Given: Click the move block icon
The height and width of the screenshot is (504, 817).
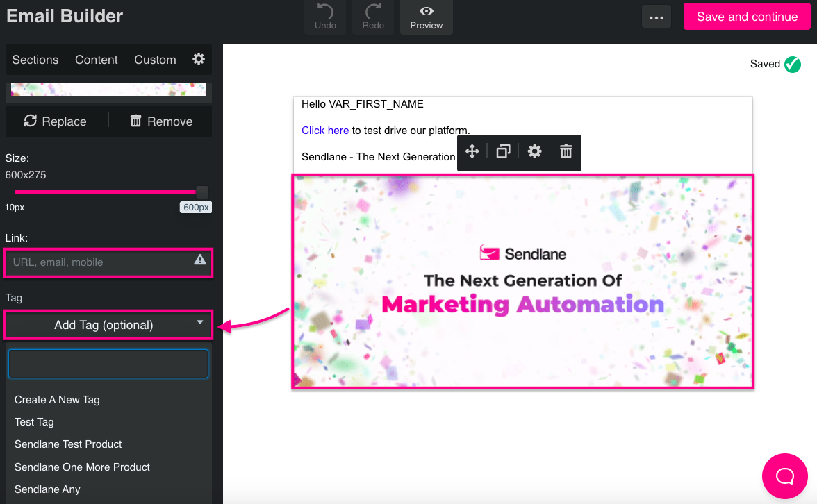Looking at the screenshot, I should 472,151.
